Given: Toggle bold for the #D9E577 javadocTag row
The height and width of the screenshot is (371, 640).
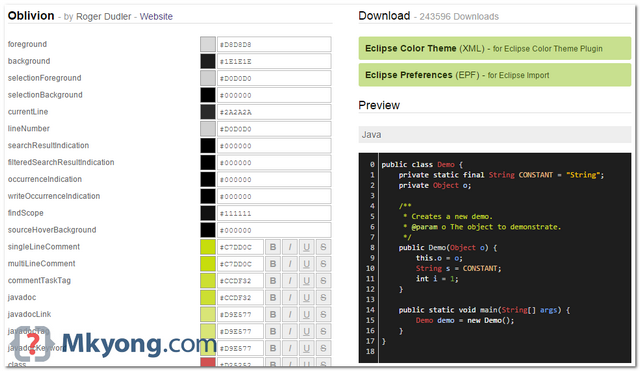Looking at the screenshot, I should (x=273, y=331).
